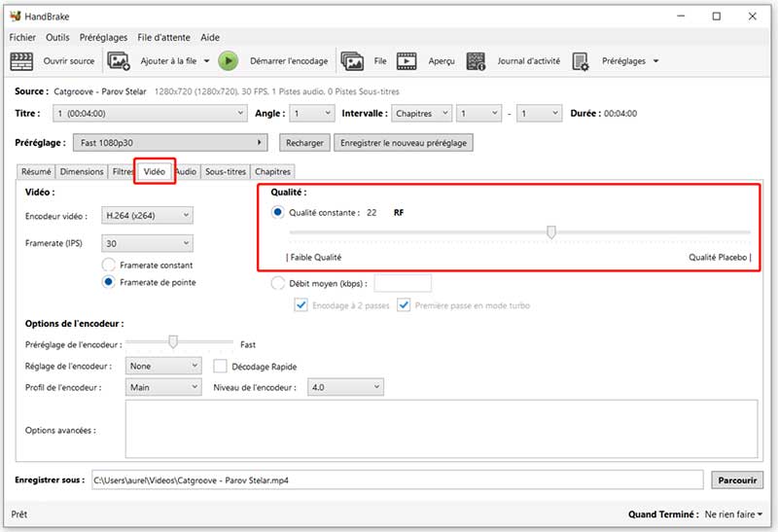Open the Angle dropdown

(x=312, y=113)
